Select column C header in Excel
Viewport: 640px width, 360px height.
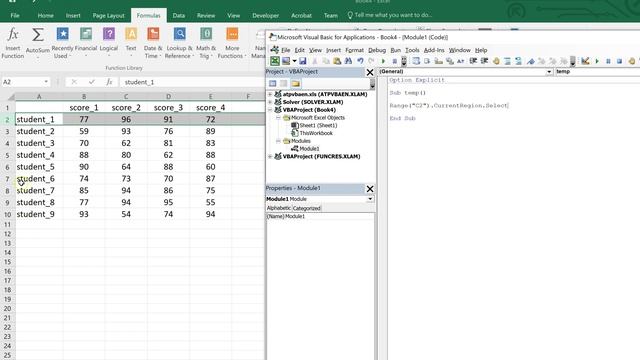126,97
